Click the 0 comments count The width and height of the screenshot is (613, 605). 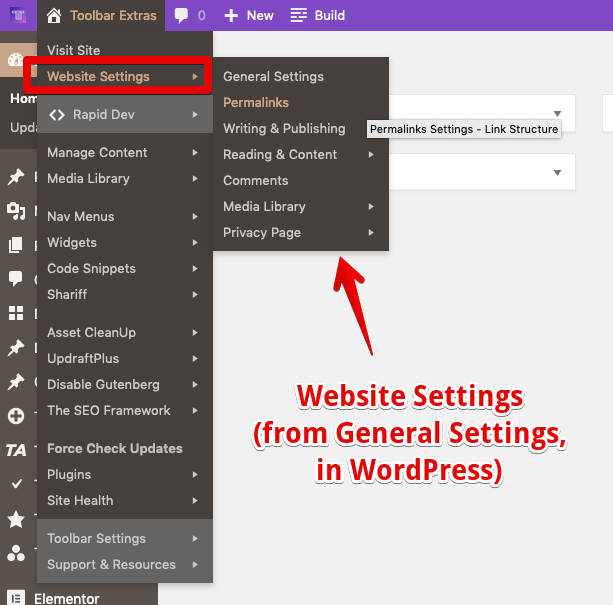point(201,16)
